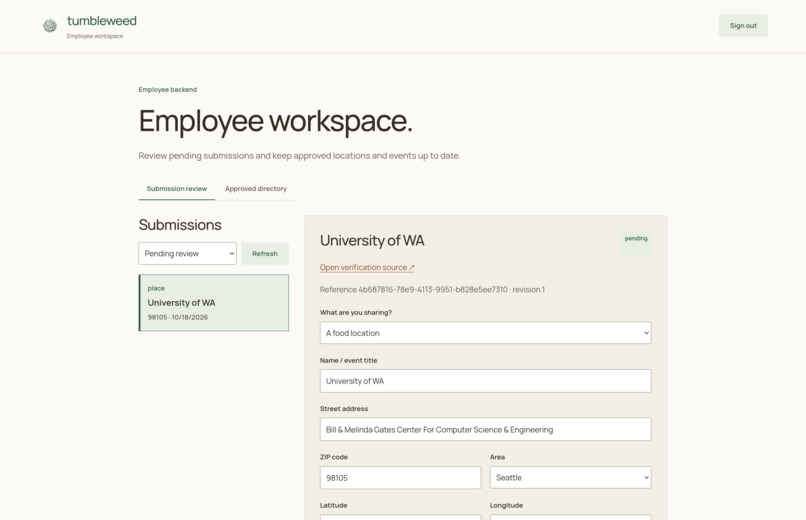Click the Latitude field label
This screenshot has height=520, width=806.
point(334,505)
